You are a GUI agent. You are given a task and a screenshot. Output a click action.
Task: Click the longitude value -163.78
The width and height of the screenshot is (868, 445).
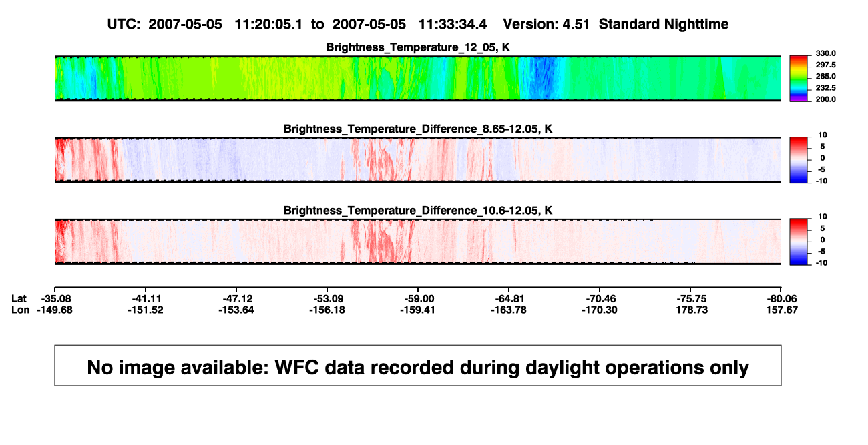(509, 310)
